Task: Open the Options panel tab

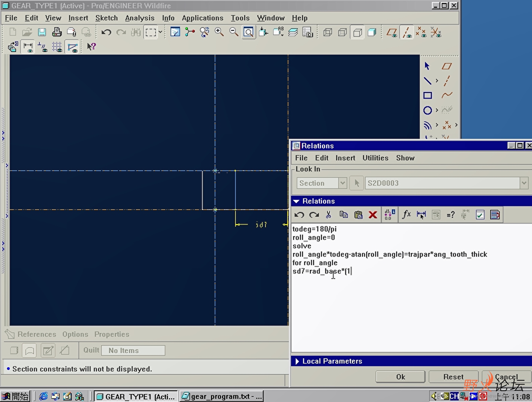Action: [75, 334]
